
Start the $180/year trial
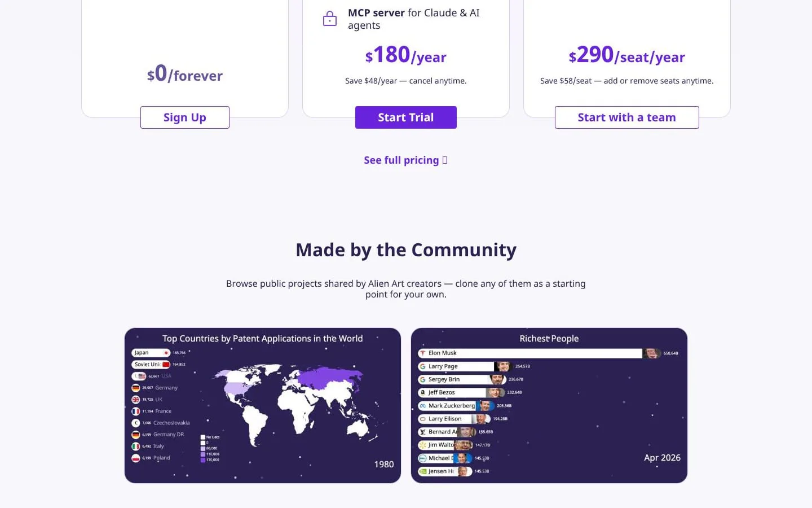coord(406,117)
